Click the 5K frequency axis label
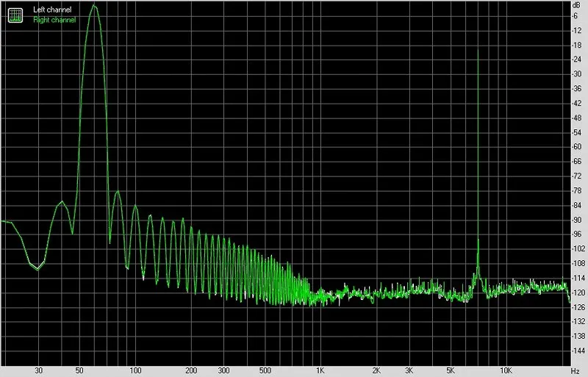Screen dimensions: 588x377 pyautogui.click(x=451, y=370)
